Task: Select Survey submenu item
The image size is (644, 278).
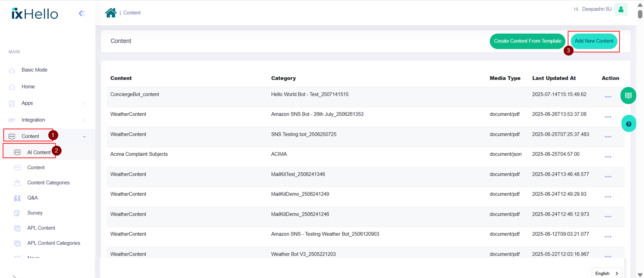Action: pyautogui.click(x=35, y=213)
